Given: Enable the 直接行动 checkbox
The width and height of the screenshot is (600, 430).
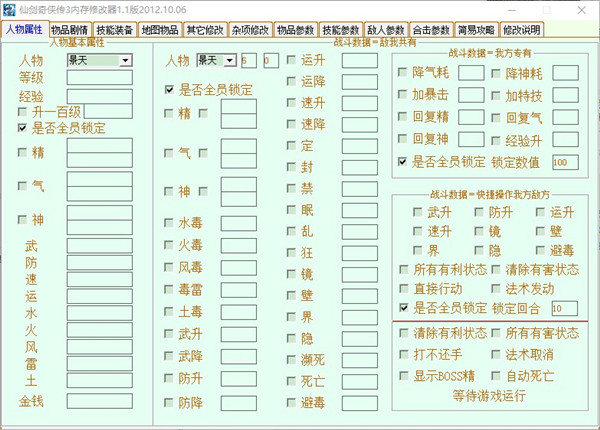Looking at the screenshot, I should [404, 288].
